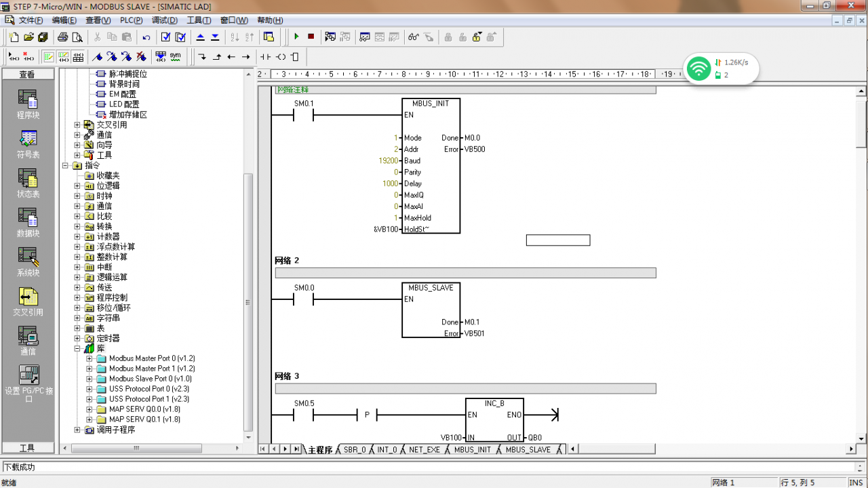Open Cross Reference (交叉引用) in navigation bar

point(28,301)
